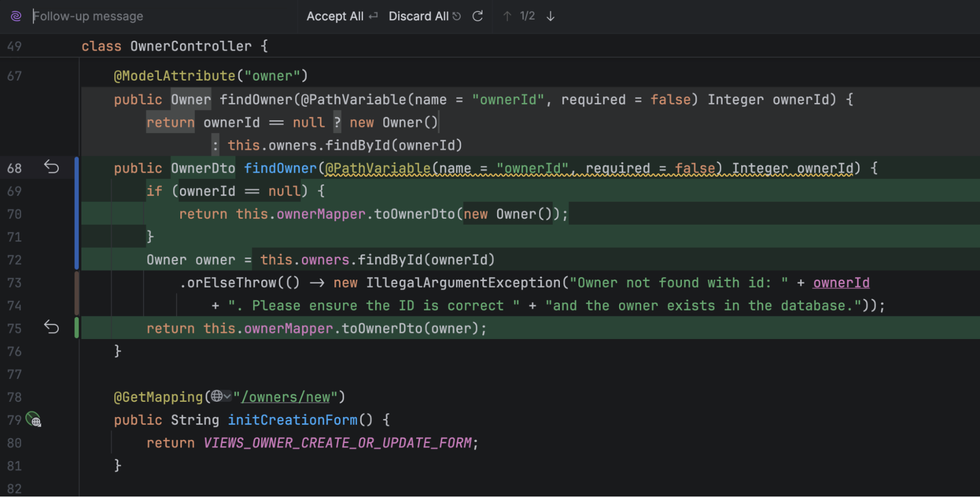Screen dimensions: 980x497
Task: Click the findOwner method name on line 68
Action: coord(280,168)
